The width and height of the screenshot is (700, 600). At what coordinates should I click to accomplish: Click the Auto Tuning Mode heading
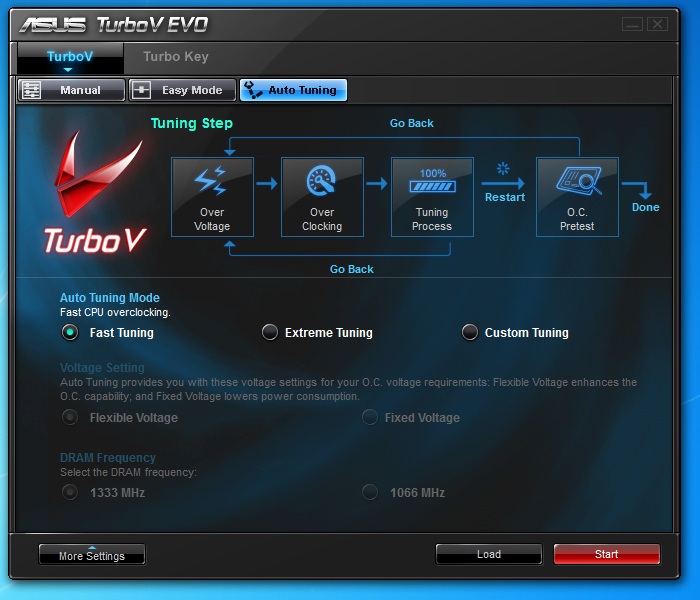tap(110, 298)
